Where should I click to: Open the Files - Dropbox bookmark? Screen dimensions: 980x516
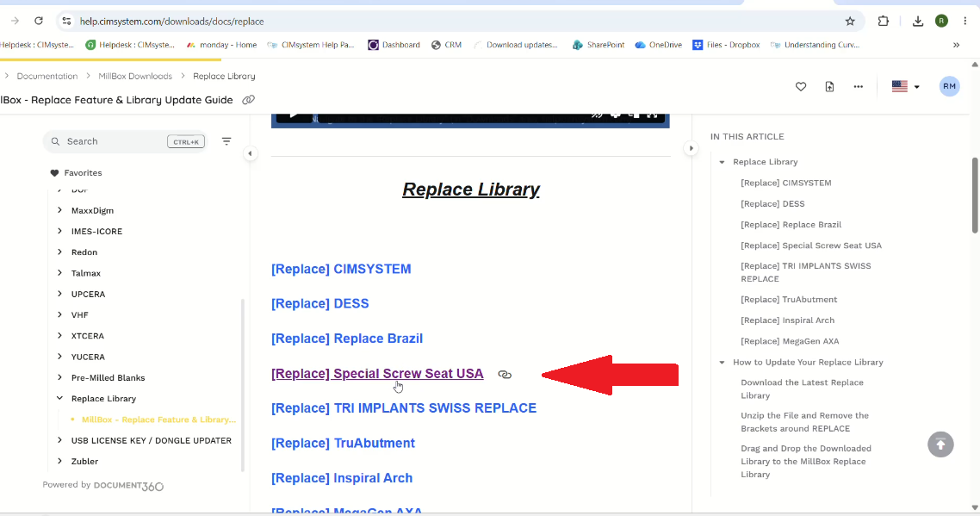(726, 45)
